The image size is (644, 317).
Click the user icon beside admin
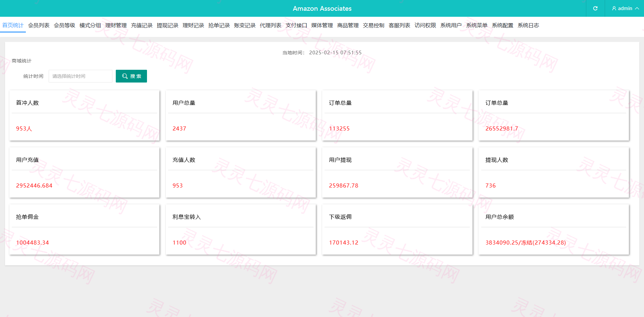[x=614, y=8]
